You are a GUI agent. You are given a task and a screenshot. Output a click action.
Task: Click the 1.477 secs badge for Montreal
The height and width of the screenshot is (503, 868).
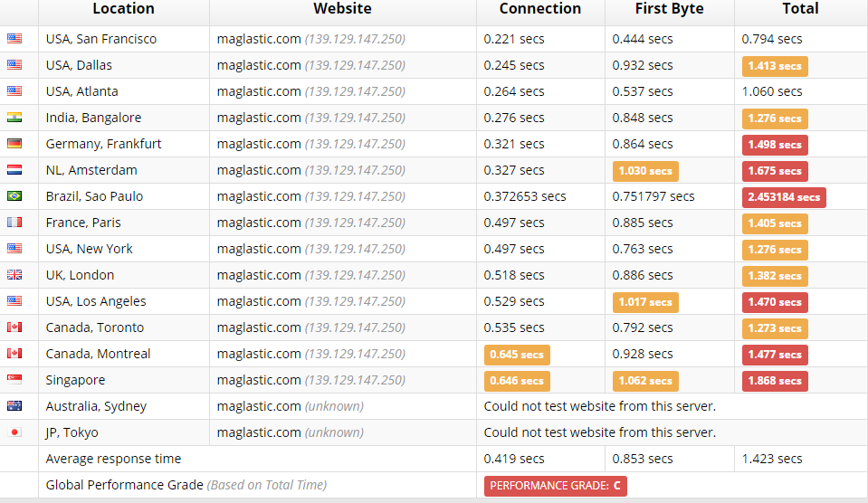(x=775, y=355)
